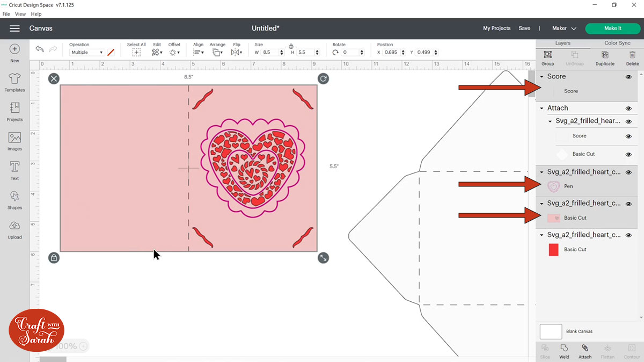This screenshot has height=362, width=644.
Task: Click the Undo arrow in toolbar
Action: [x=40, y=49]
